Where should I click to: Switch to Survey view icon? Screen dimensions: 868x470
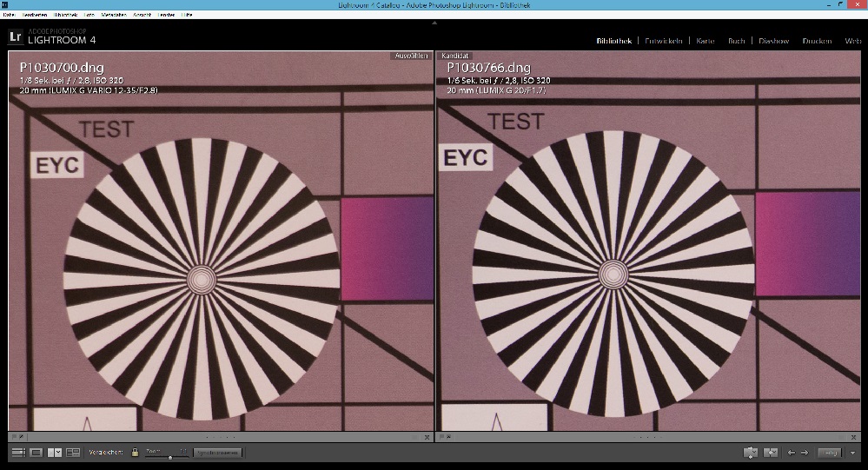73,453
